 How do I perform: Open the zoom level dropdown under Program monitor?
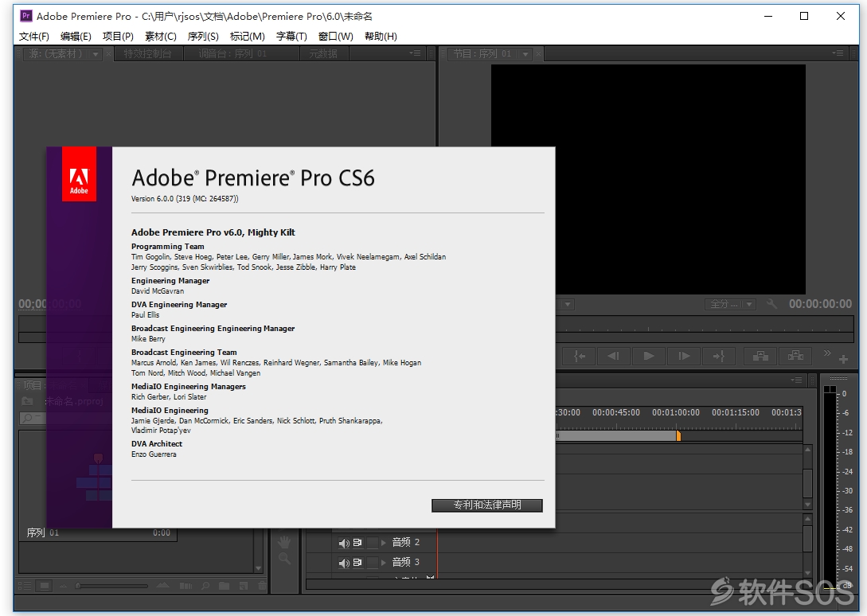pos(567,304)
